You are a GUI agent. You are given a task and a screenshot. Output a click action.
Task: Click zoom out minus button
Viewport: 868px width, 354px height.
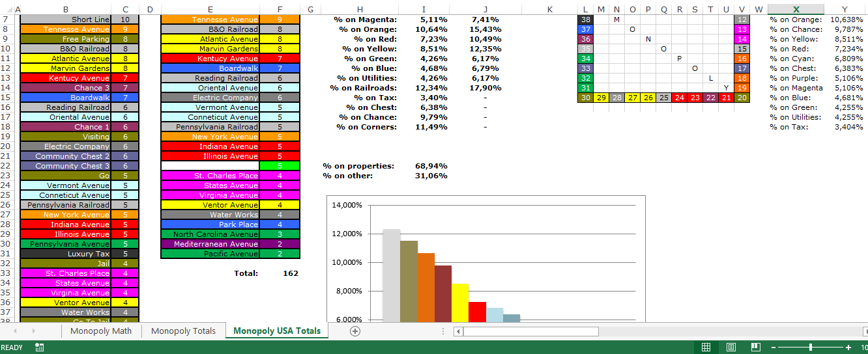(773, 347)
